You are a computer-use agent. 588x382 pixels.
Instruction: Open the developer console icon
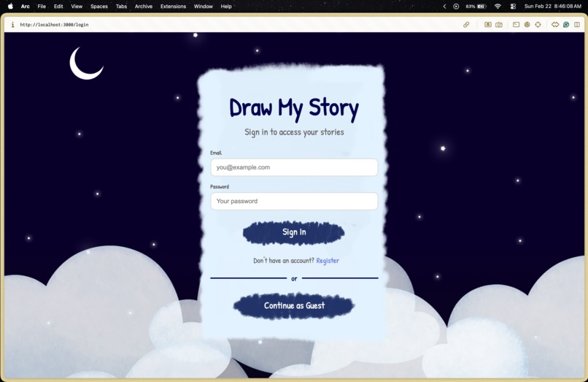[x=516, y=24]
